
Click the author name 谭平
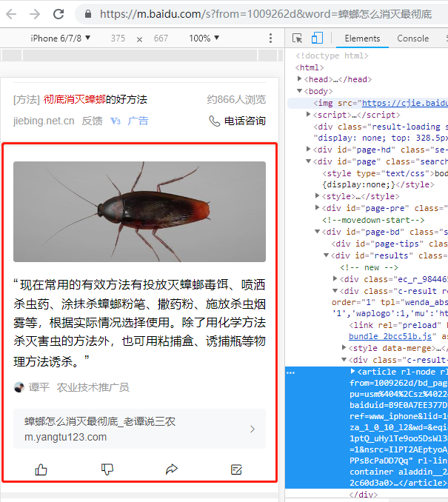point(39,387)
